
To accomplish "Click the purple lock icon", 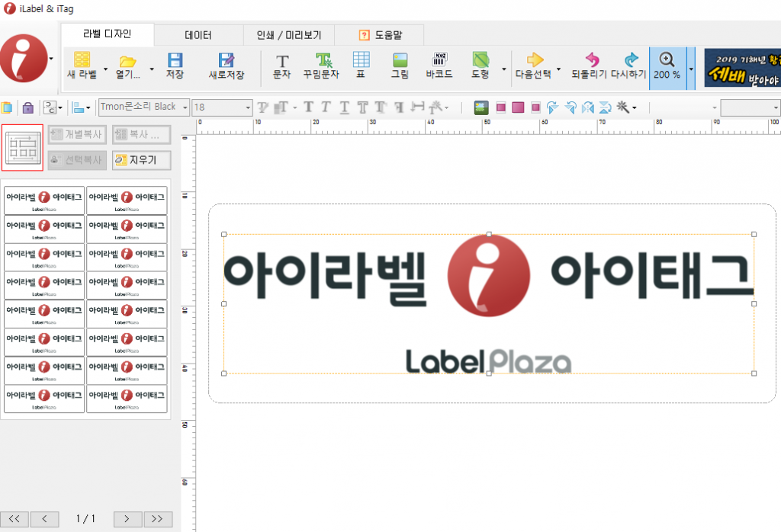I will click(x=28, y=107).
